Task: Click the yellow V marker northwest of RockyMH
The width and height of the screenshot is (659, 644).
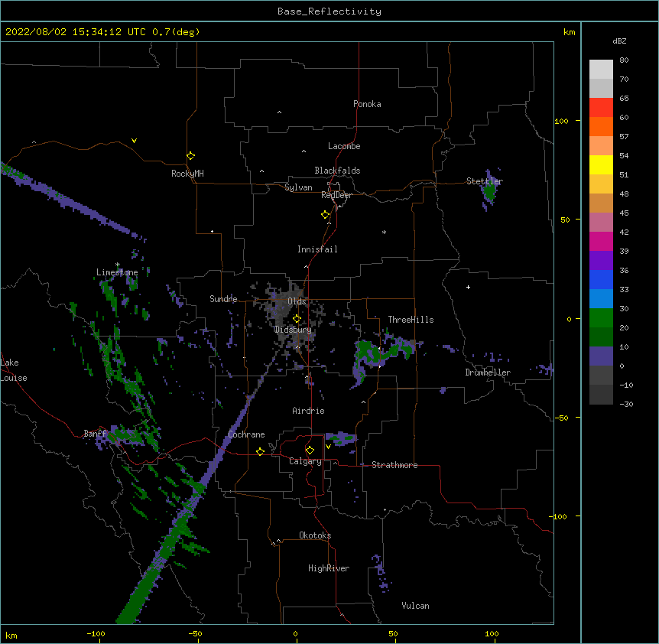Action: coord(134,141)
